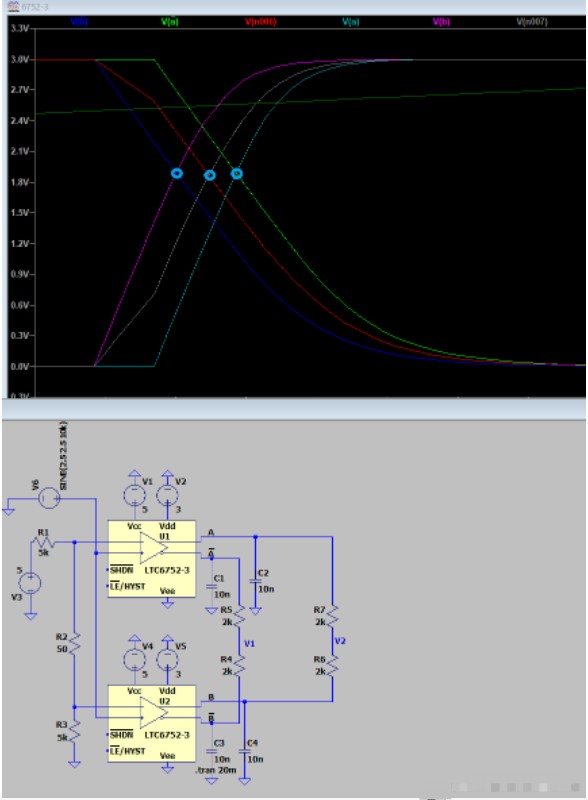588x800 pixels.
Task: Click the 6752-3 window title icon
Action: pyautogui.click(x=14, y=7)
